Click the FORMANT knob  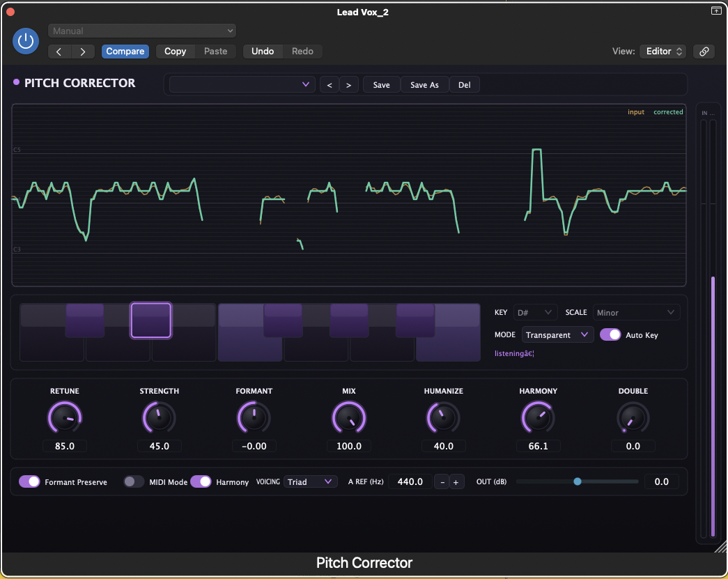click(254, 417)
